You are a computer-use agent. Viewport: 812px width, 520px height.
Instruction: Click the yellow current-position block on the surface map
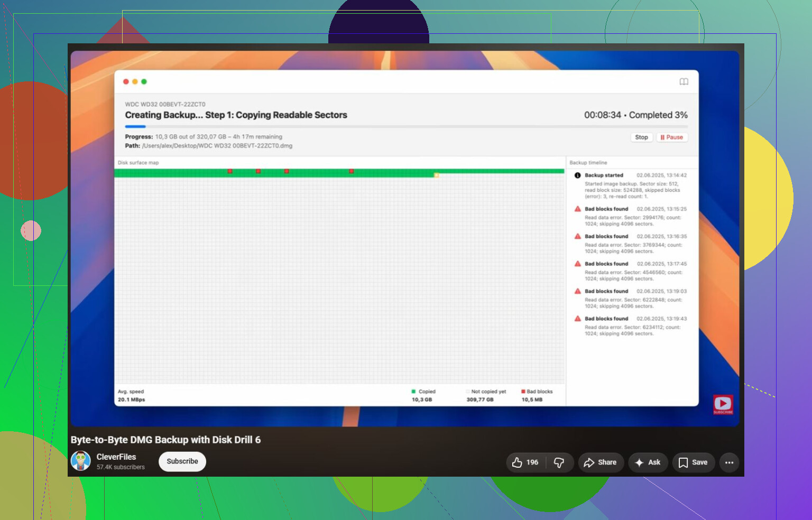pos(436,175)
